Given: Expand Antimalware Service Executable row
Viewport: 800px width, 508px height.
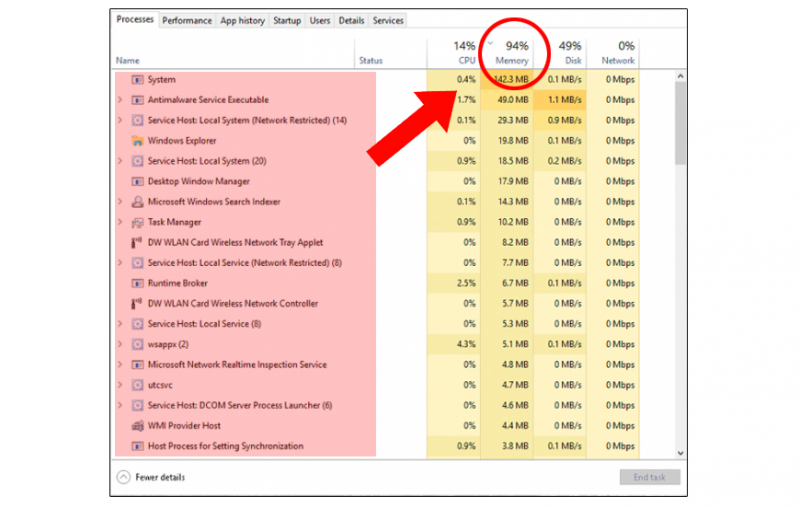Looking at the screenshot, I should [x=120, y=100].
